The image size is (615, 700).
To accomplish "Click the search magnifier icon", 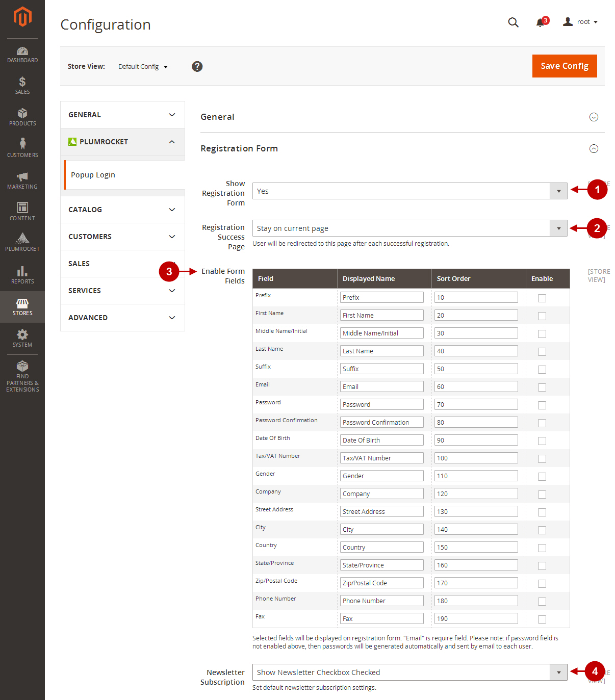I will pos(514,22).
